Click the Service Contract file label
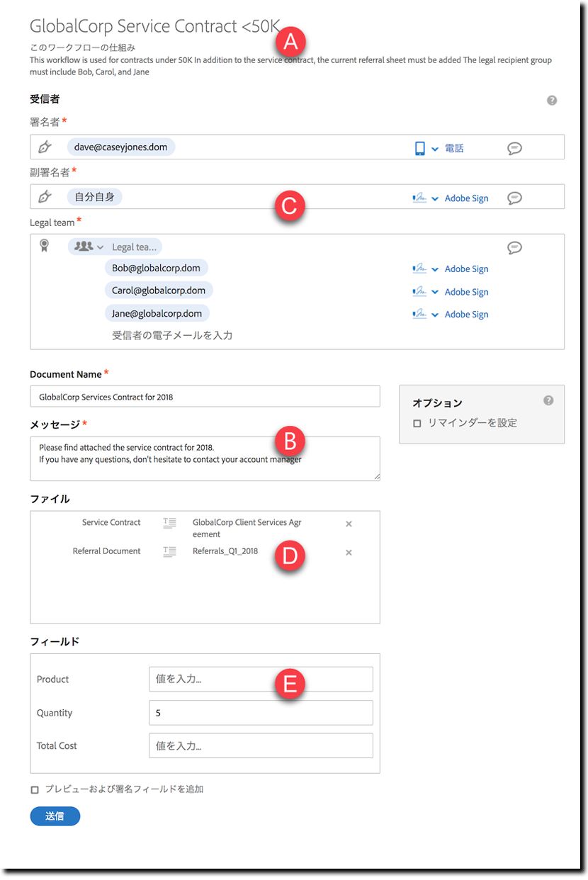 coord(111,522)
